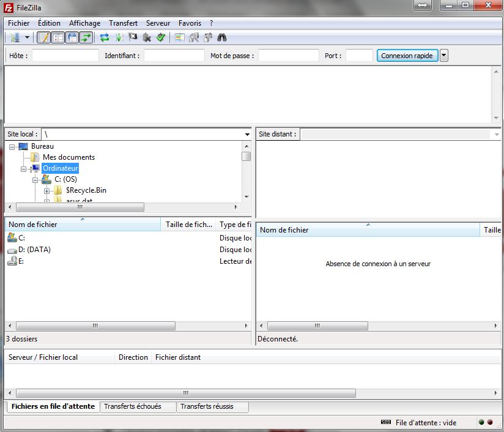Open the Transfert menu
This screenshot has height=432, width=504.
(x=123, y=23)
